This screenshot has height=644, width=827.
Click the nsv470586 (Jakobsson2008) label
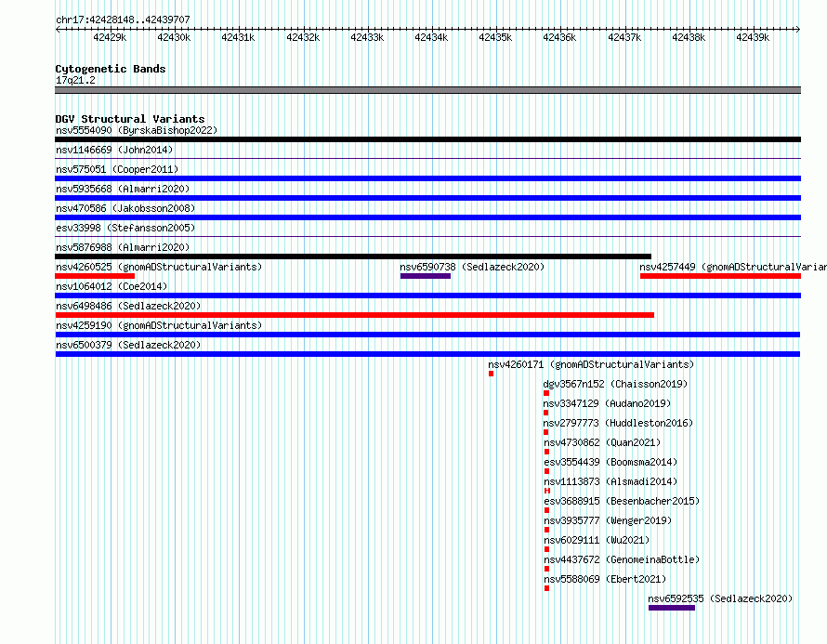click(125, 208)
